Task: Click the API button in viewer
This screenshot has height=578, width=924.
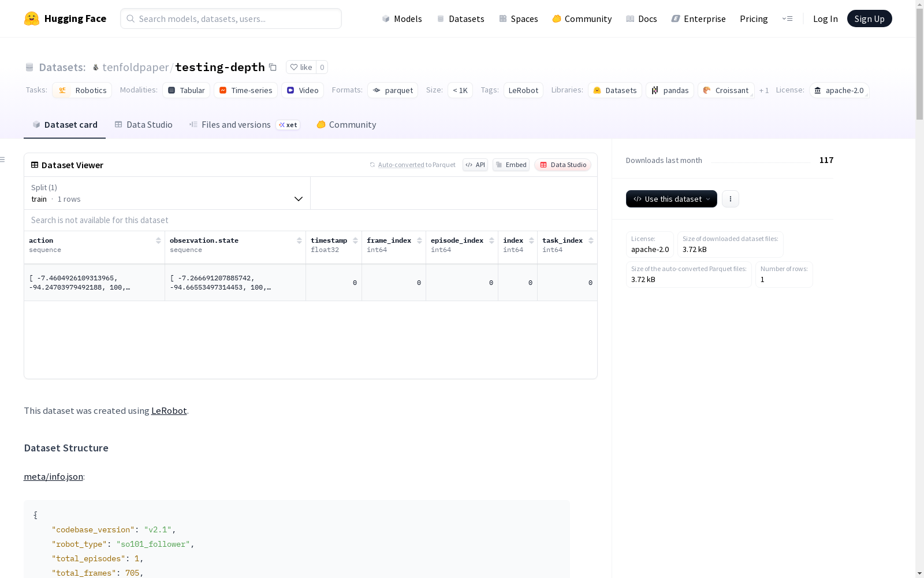Action: [x=475, y=165]
